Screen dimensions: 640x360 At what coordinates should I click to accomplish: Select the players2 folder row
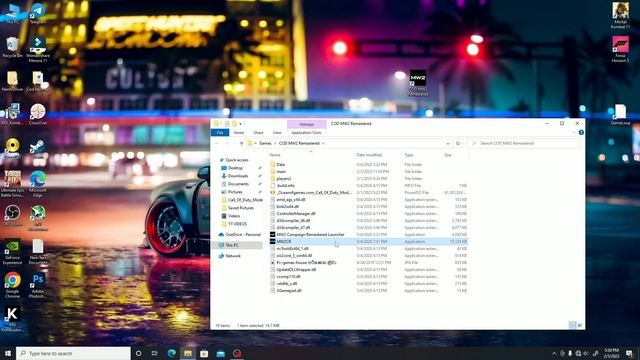point(368,178)
